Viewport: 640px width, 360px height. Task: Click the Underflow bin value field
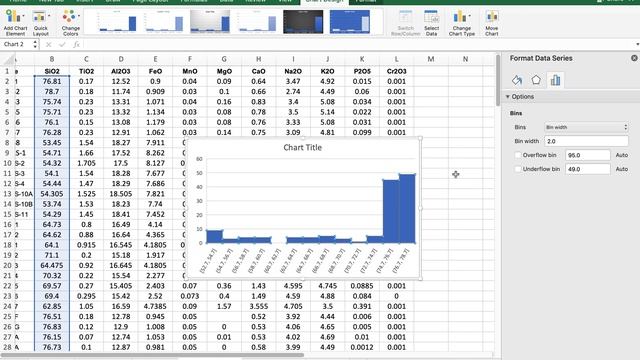click(588, 169)
